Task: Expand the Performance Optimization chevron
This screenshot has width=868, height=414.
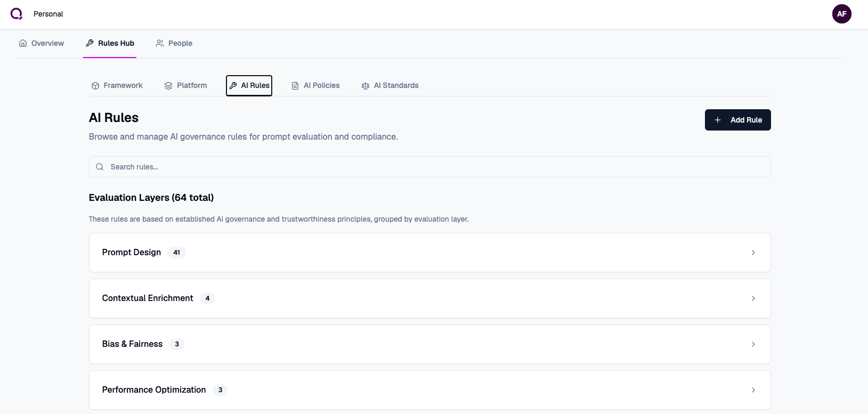Action: click(x=753, y=390)
